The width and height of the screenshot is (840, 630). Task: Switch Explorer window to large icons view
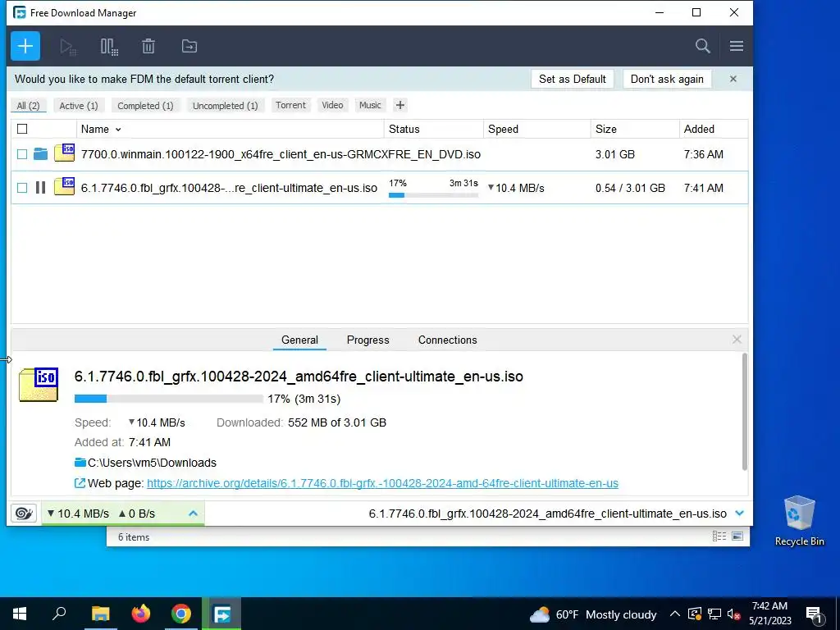(737, 536)
